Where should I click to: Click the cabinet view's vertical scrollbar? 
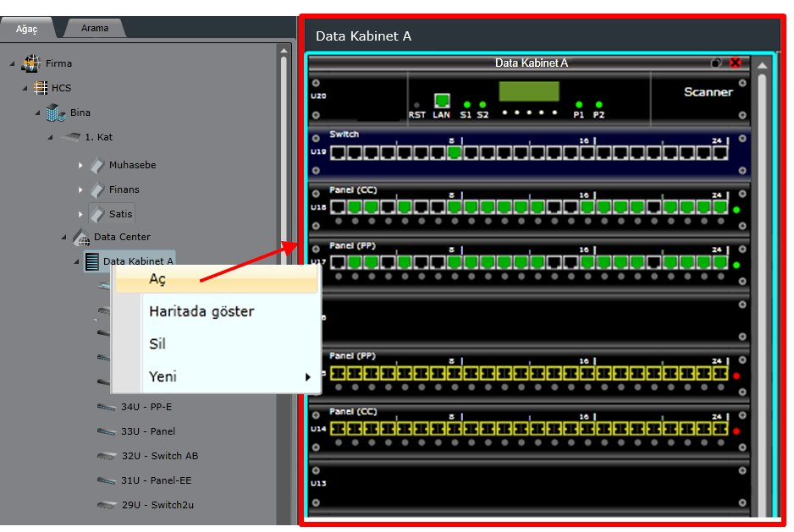762,296
